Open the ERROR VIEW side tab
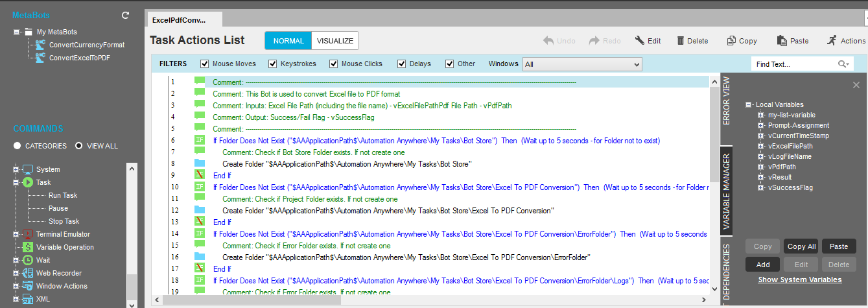868x308 pixels. pyautogui.click(x=727, y=101)
